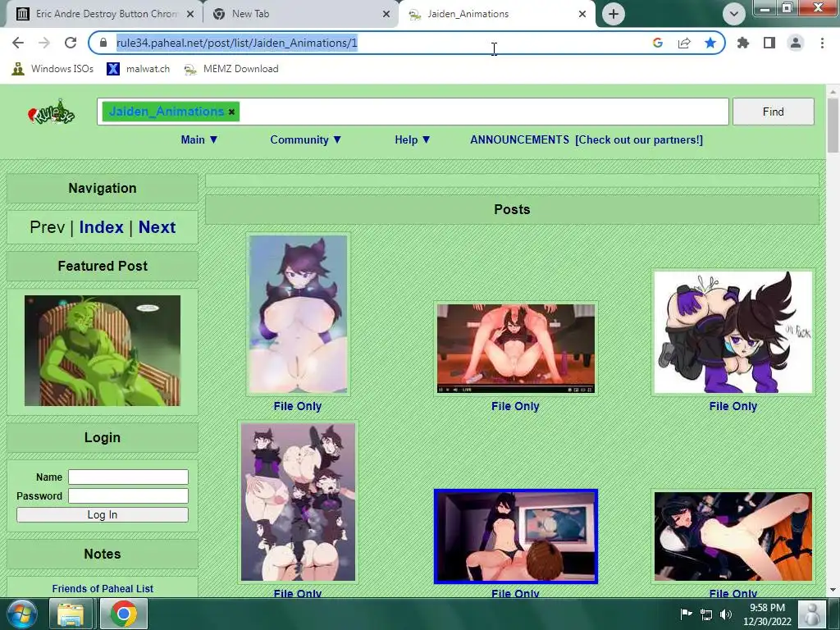This screenshot has width=840, height=630.
Task: Click the taskbar clock showing 9:58 PM
Action: pyautogui.click(x=767, y=614)
